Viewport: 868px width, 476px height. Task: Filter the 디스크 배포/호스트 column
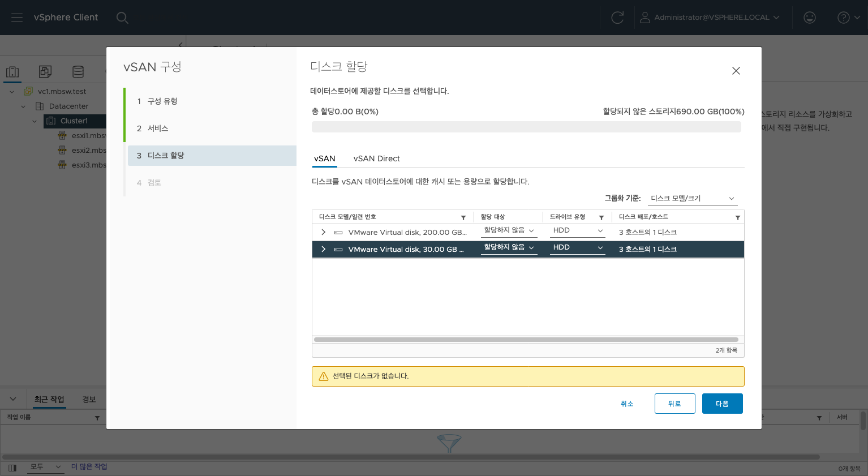click(738, 217)
